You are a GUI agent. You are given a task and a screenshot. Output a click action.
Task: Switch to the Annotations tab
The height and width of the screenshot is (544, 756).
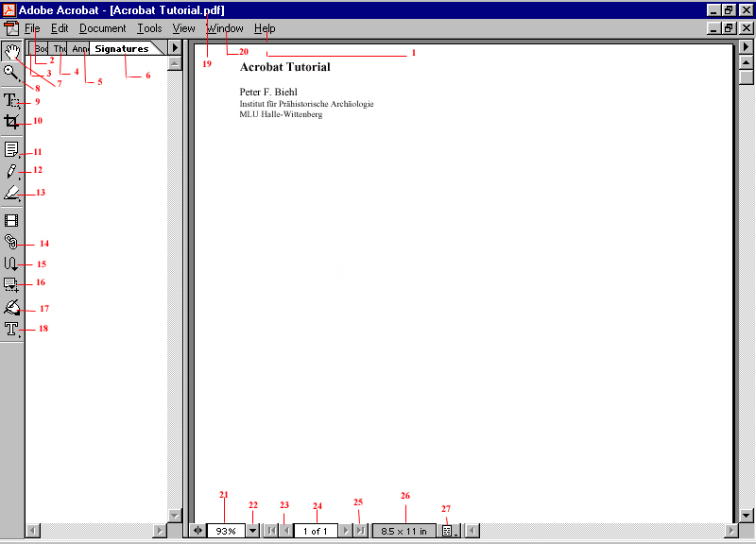pyautogui.click(x=79, y=48)
